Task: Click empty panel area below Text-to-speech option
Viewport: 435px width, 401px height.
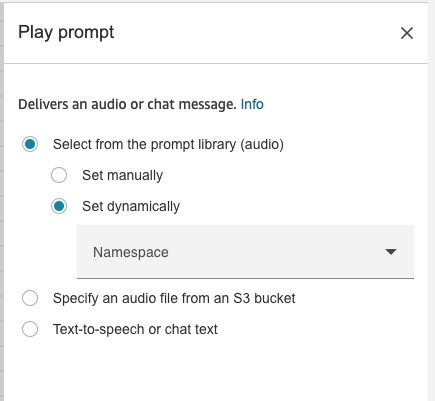Action: coord(216,370)
